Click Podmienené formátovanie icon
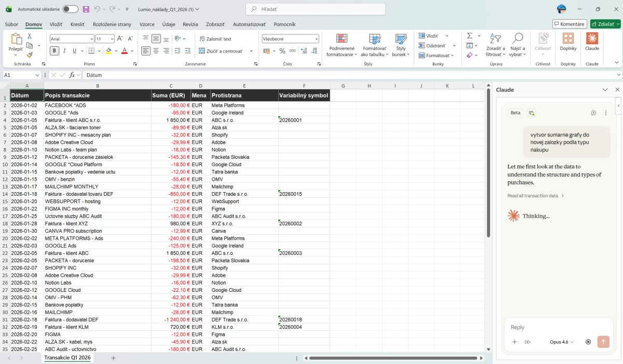 342,44
